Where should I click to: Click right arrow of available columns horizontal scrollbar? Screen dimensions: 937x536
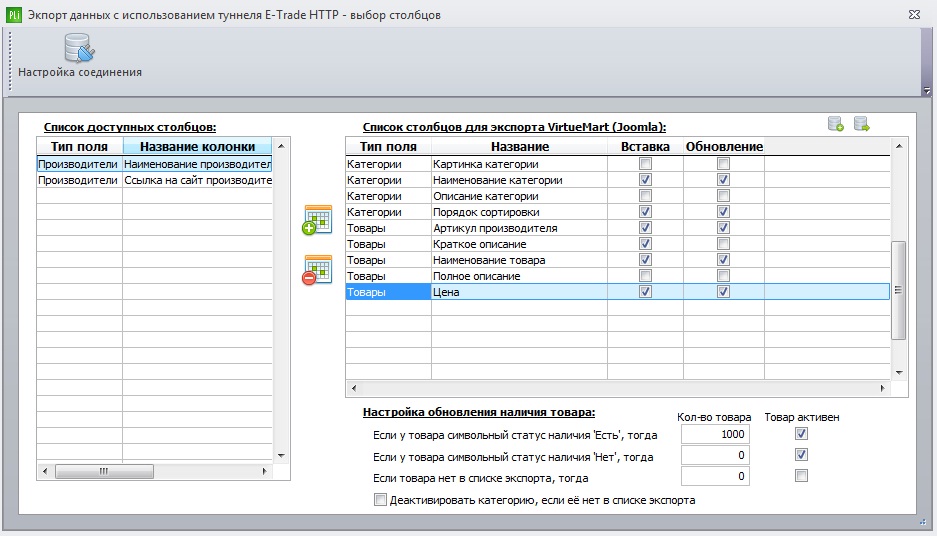point(264,471)
